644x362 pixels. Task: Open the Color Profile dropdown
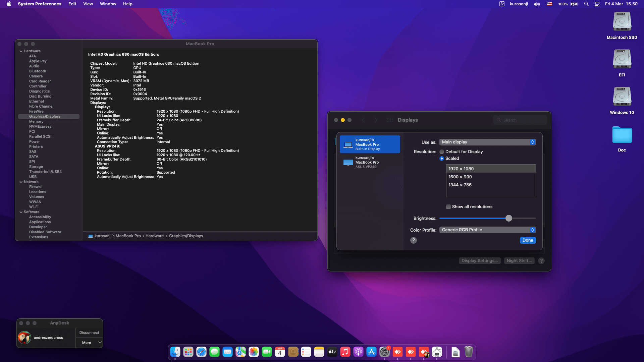(487, 230)
